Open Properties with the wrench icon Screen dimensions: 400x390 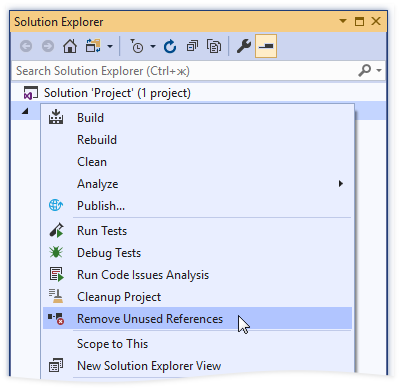click(x=244, y=46)
